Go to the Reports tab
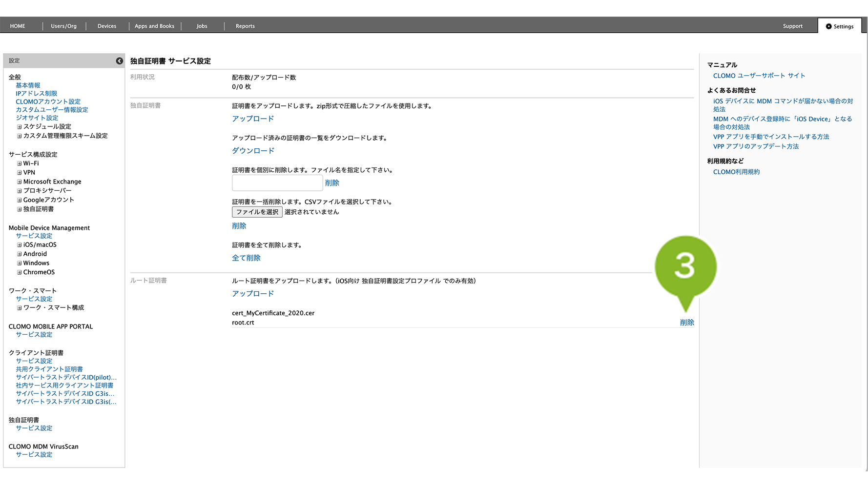The width and height of the screenshot is (868, 488). click(x=245, y=26)
